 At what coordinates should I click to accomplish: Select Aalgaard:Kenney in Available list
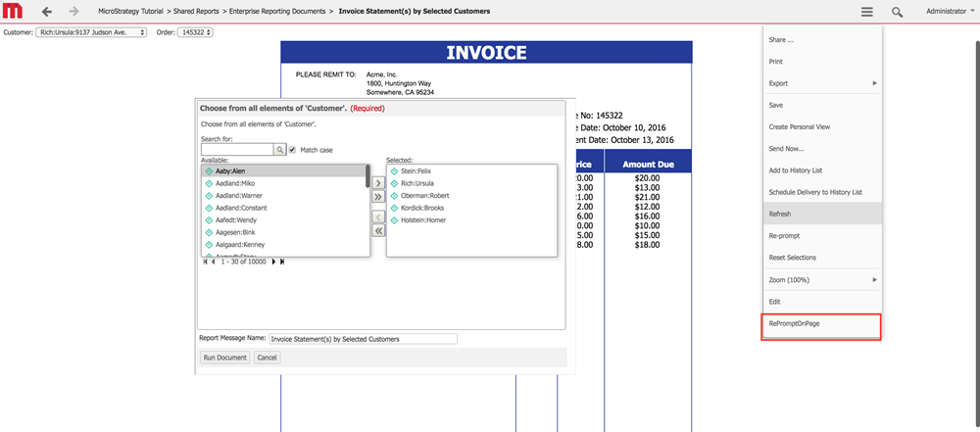coord(283,245)
